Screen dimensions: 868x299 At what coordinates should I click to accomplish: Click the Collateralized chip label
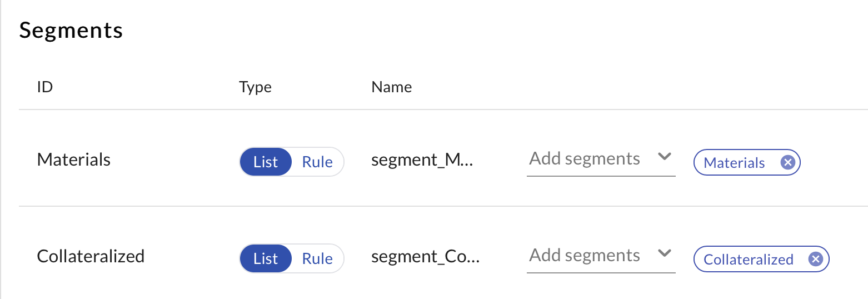748,260
